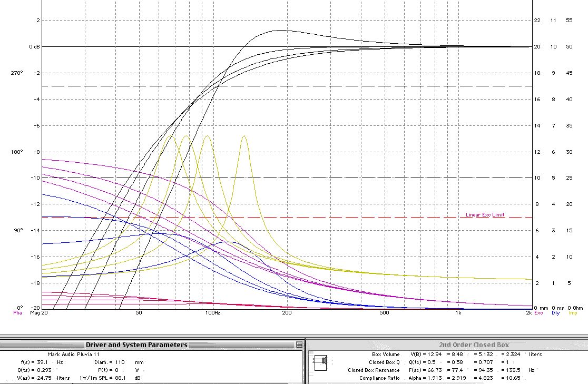This screenshot has height=384, width=588.
Task: Click the Closed Box Resonance label
Action: 374,370
